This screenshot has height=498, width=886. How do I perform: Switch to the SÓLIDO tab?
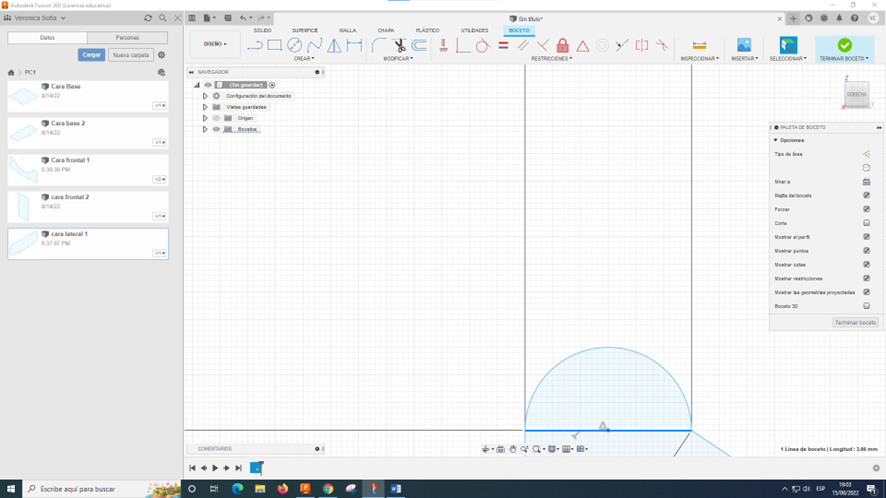pyautogui.click(x=262, y=31)
